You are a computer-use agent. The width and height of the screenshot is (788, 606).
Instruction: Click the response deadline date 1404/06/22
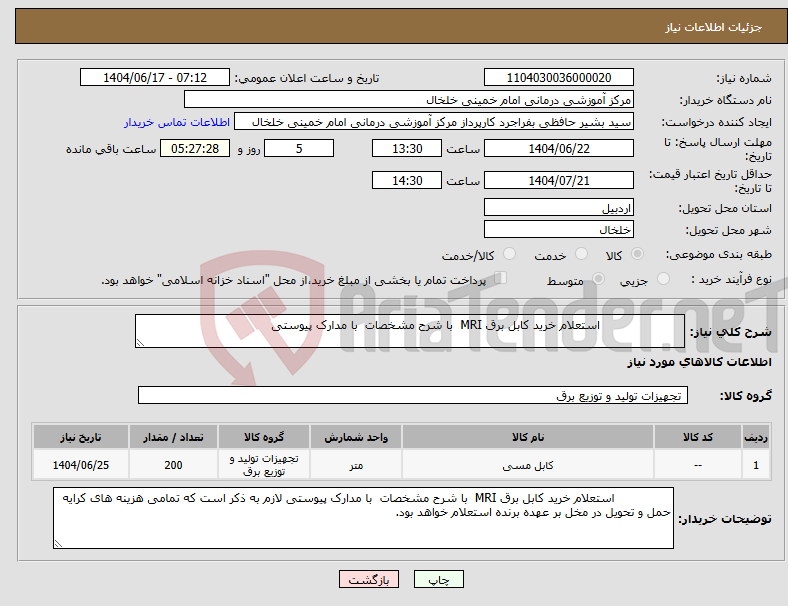[558, 148]
